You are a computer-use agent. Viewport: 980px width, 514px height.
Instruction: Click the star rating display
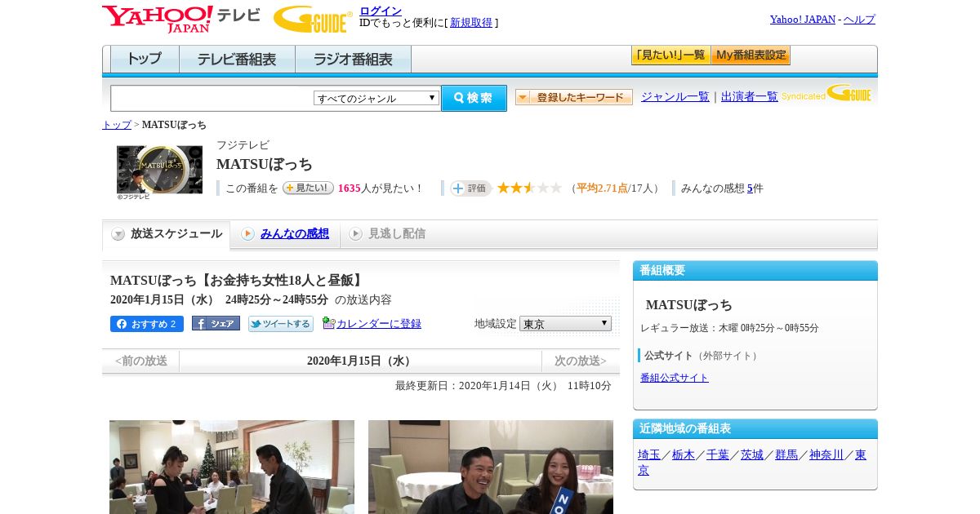pyautogui.click(x=529, y=188)
